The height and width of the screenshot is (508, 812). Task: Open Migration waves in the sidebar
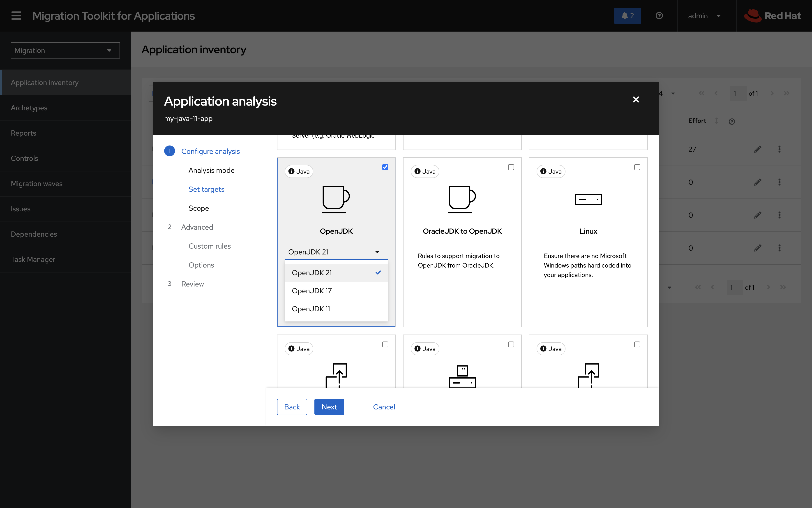point(65,183)
